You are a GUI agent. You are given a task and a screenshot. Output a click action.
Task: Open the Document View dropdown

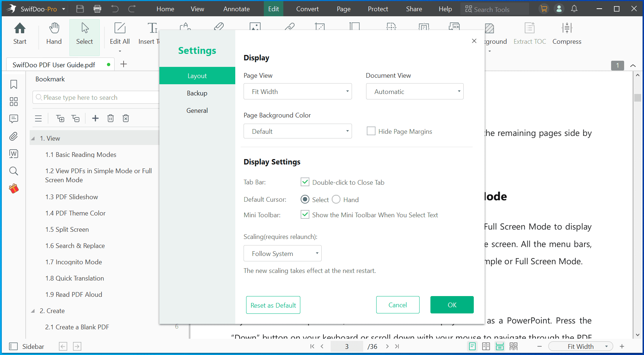click(415, 91)
